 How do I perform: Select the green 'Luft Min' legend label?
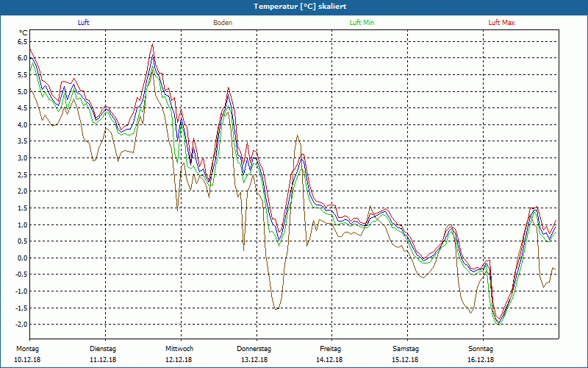pyautogui.click(x=362, y=23)
